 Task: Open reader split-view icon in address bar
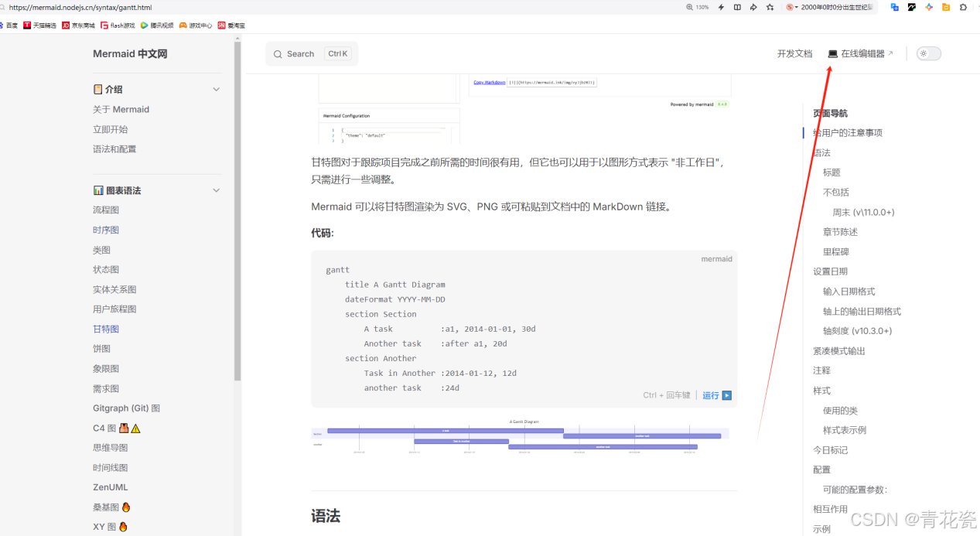[x=737, y=7]
